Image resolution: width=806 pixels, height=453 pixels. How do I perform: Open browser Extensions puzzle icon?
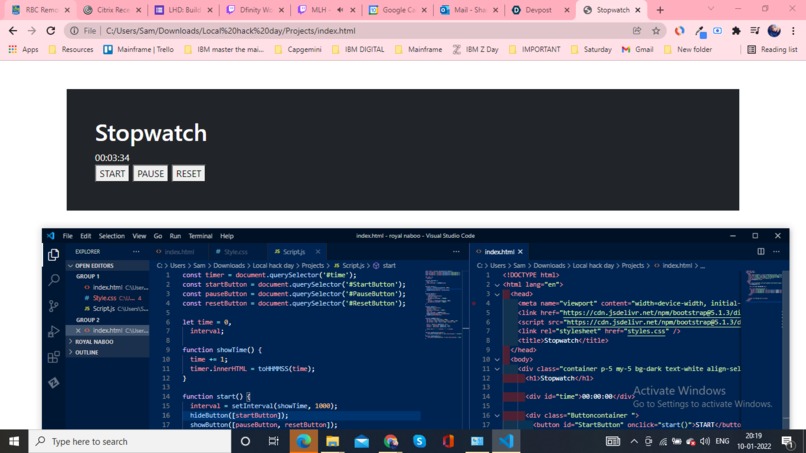click(x=736, y=31)
